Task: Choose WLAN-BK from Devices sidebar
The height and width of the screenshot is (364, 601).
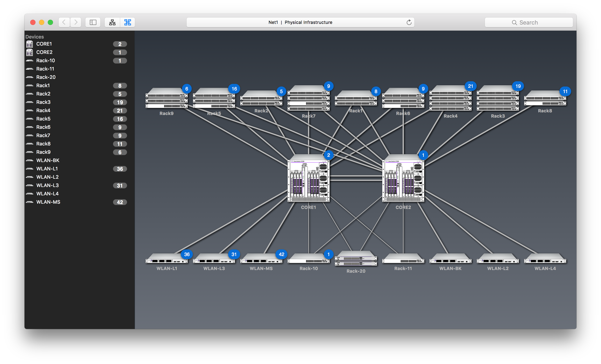Action: click(48, 160)
